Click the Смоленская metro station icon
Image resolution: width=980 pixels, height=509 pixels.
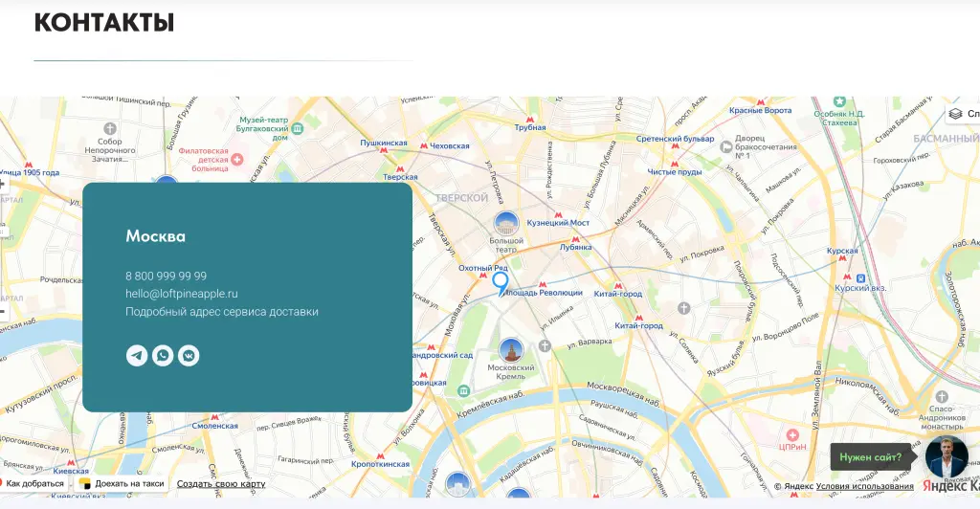click(x=214, y=417)
